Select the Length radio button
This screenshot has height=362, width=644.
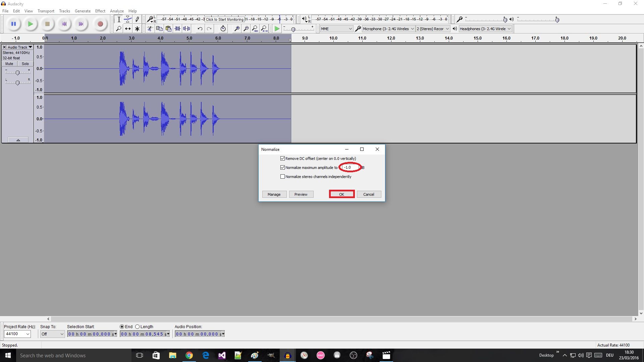[x=138, y=326]
